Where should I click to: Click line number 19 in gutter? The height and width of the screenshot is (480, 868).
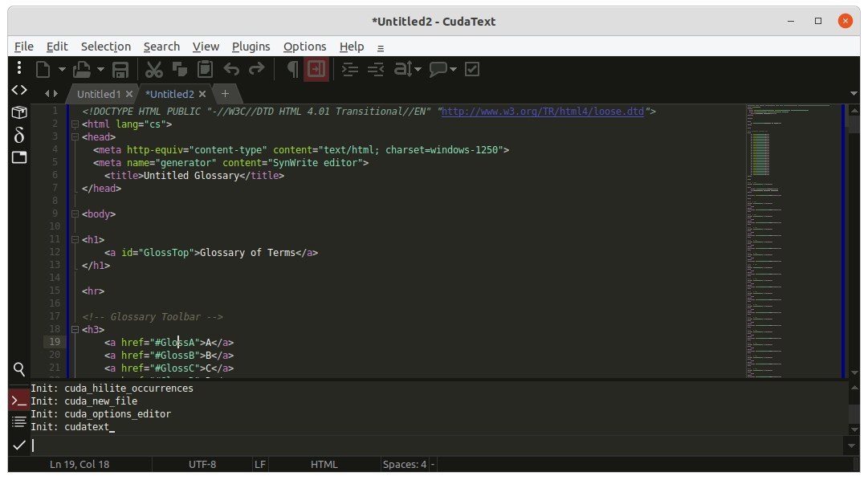coord(55,342)
